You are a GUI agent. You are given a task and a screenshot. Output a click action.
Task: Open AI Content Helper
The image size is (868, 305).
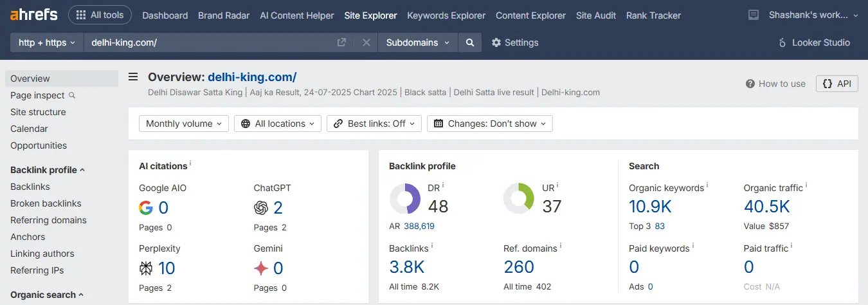(297, 15)
